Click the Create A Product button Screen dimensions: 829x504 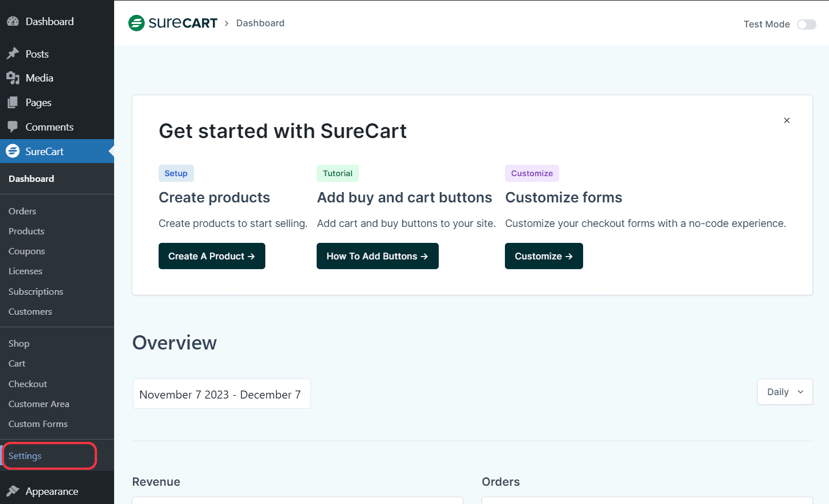212,256
